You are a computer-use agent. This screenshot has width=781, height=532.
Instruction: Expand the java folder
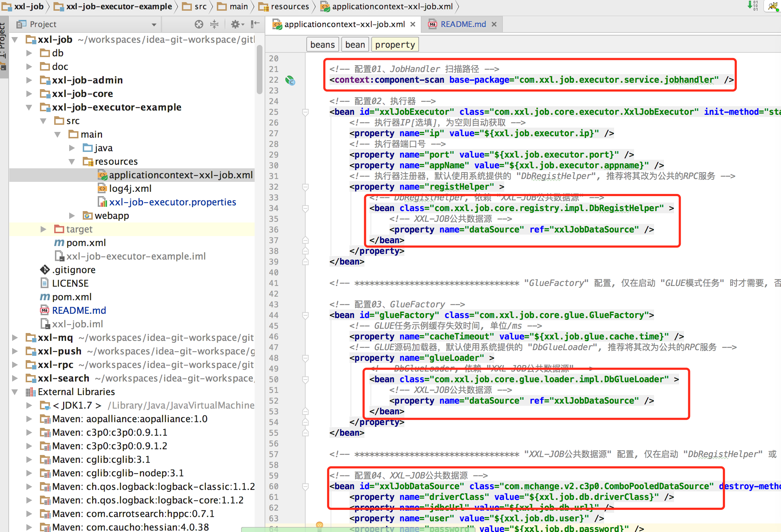(72, 148)
